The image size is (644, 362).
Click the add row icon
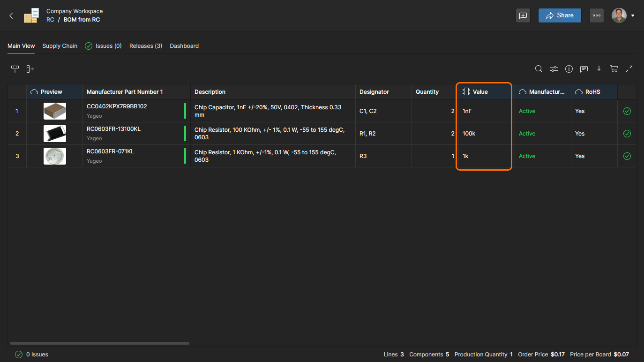15,69
